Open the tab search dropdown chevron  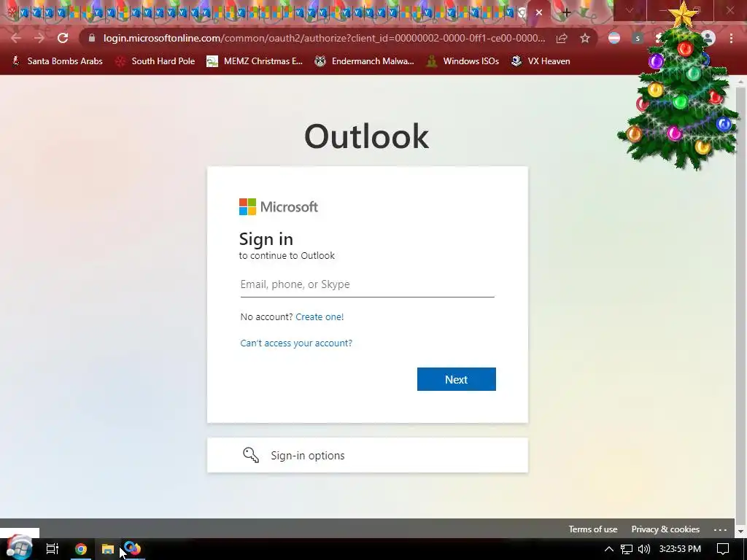tap(629, 10)
